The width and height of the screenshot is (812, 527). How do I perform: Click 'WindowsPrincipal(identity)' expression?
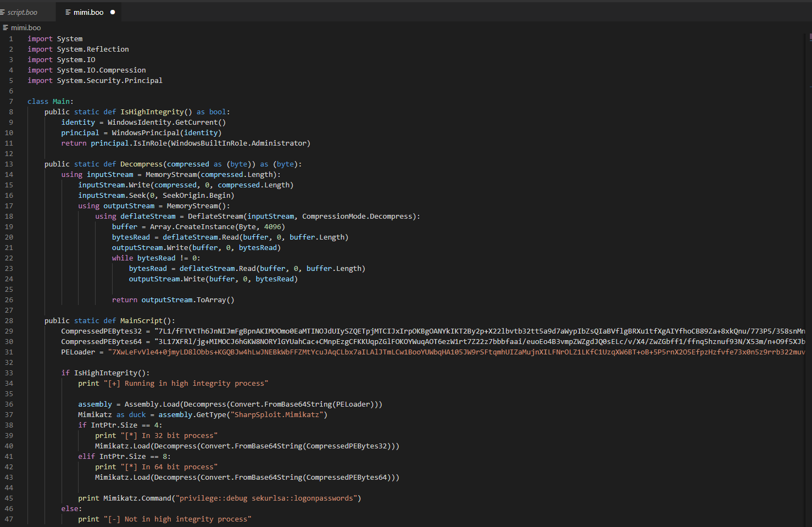point(166,133)
